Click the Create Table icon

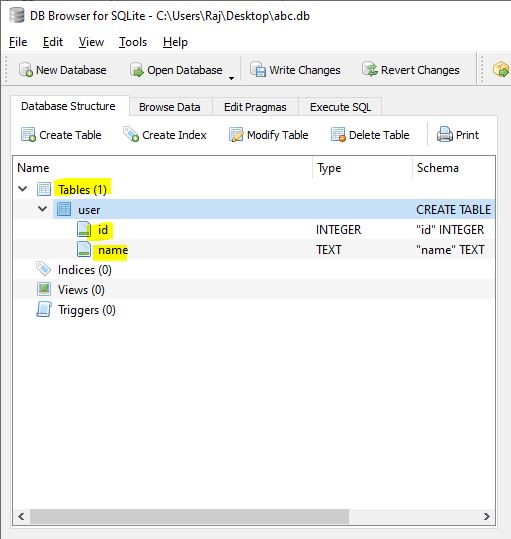pyautogui.click(x=28, y=134)
